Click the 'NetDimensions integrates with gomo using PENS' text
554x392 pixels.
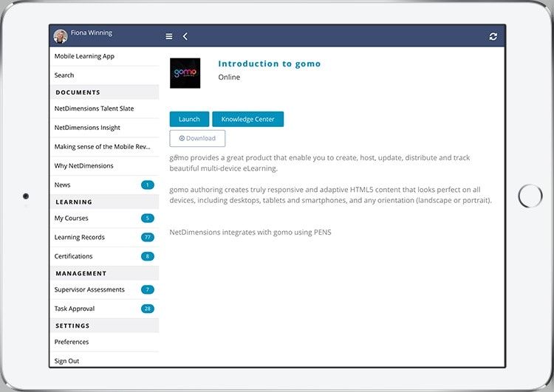[250, 233]
